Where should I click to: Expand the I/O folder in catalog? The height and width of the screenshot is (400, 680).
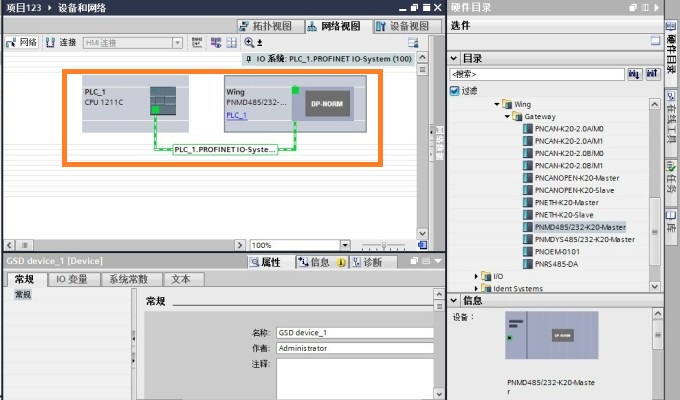[x=476, y=276]
